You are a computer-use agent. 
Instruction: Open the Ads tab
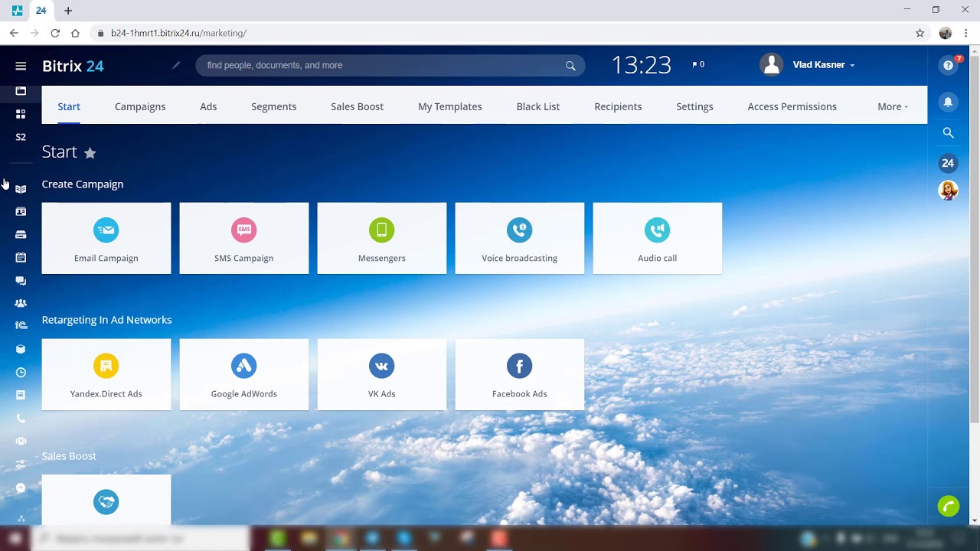pos(208,106)
